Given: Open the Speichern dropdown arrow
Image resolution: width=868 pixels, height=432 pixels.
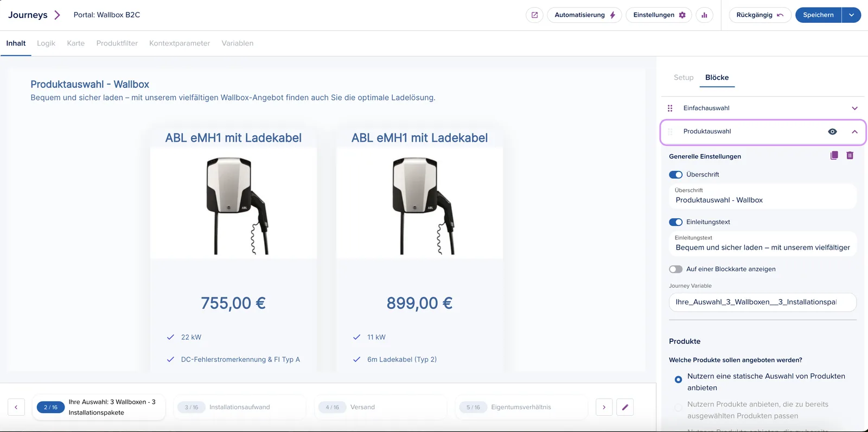Looking at the screenshot, I should 852,15.
